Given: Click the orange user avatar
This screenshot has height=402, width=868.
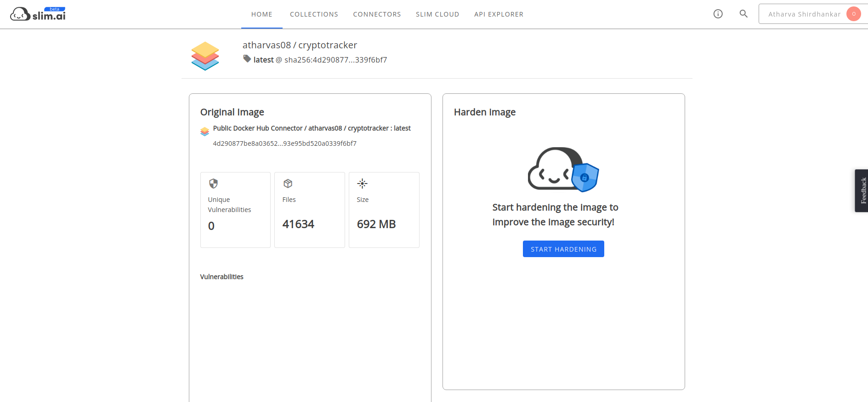Looking at the screenshot, I should click(853, 14).
